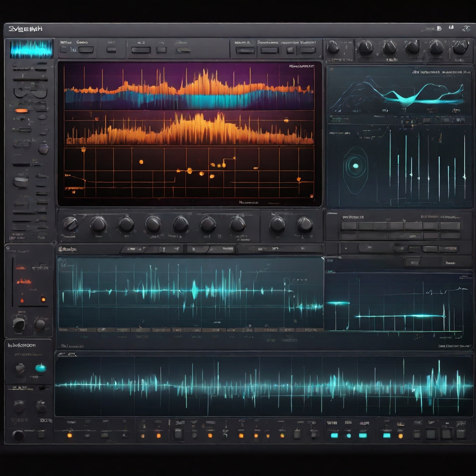476x476 pixels.
Task: Toggle the orange LED next to the lone teal square
Action: [x=400, y=436]
